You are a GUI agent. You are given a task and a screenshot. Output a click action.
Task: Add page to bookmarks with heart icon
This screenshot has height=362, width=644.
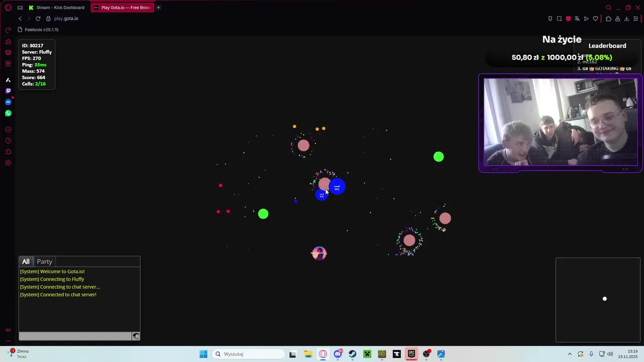(595, 19)
